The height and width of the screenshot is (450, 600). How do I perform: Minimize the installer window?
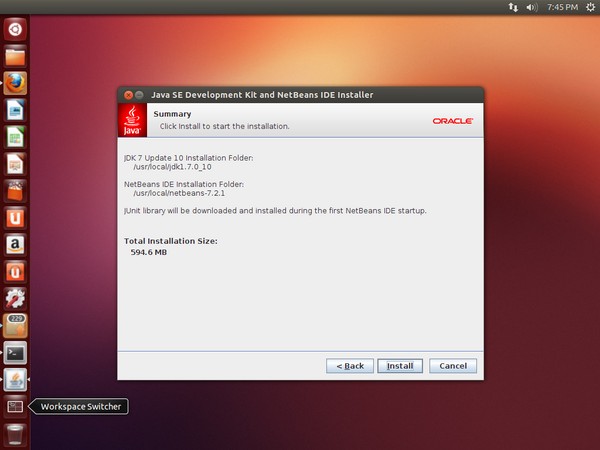click(139, 95)
